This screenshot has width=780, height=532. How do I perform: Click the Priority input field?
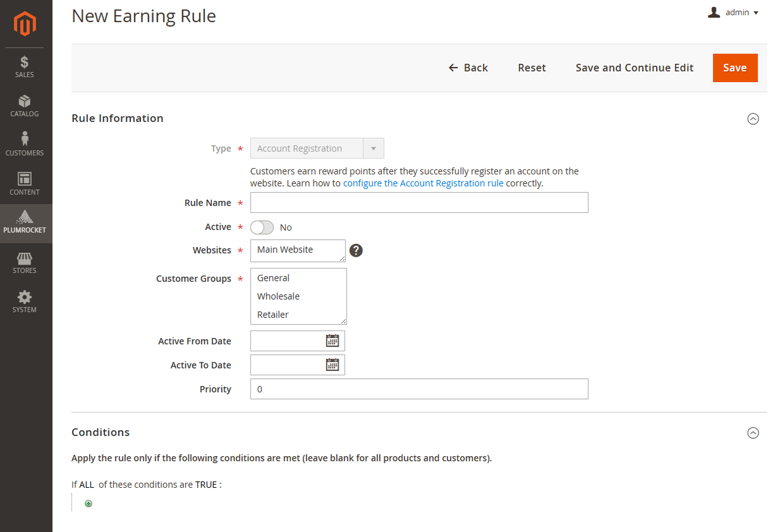(419, 389)
